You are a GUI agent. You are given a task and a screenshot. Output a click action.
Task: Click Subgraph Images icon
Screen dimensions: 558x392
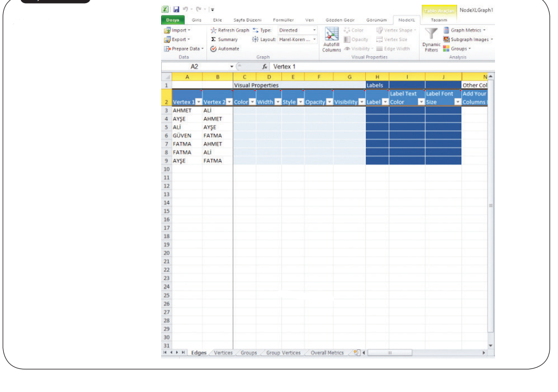pos(447,39)
